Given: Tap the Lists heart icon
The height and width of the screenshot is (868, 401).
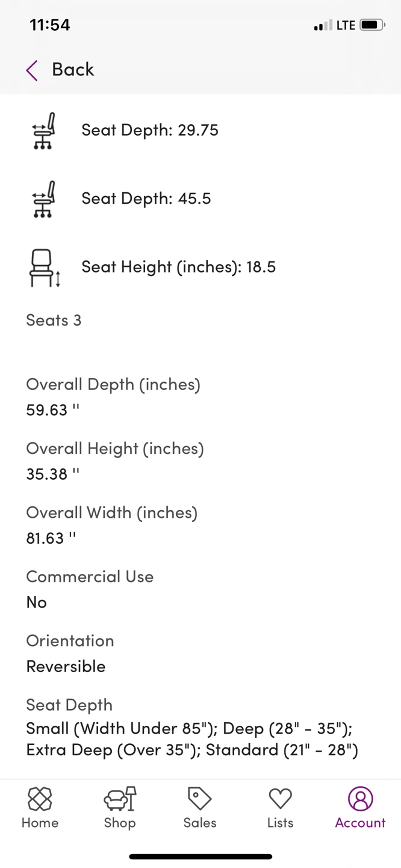Looking at the screenshot, I should (280, 799).
